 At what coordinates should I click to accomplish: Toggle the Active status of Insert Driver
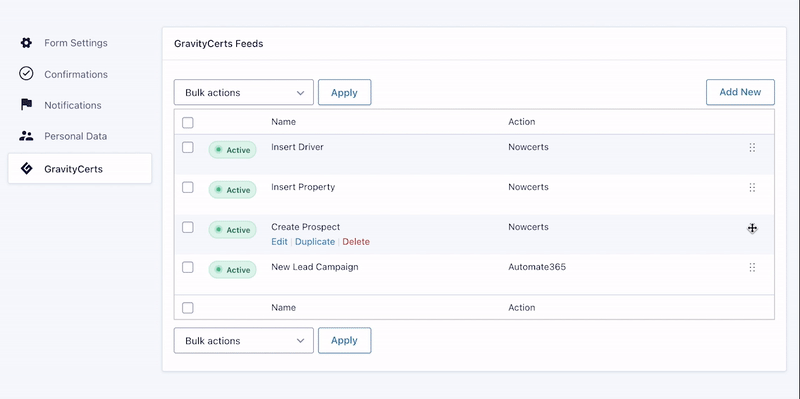click(x=232, y=150)
